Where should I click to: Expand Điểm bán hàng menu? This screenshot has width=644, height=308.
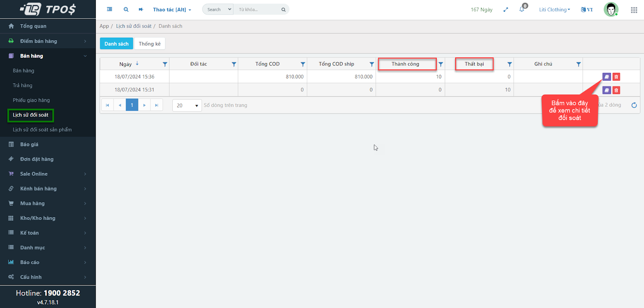coord(48,41)
